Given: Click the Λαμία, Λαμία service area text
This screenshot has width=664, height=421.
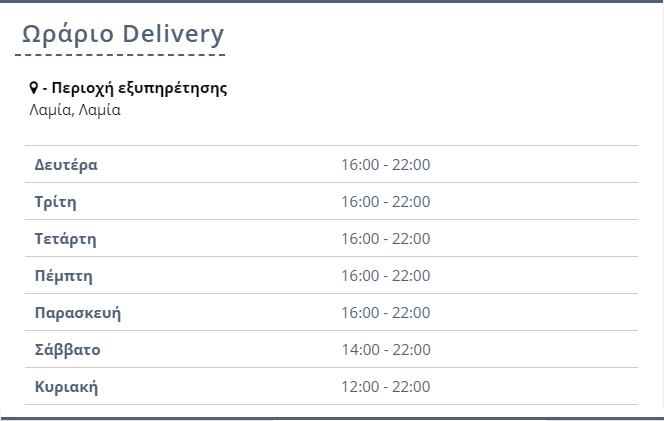Looking at the screenshot, I should coord(75,110).
